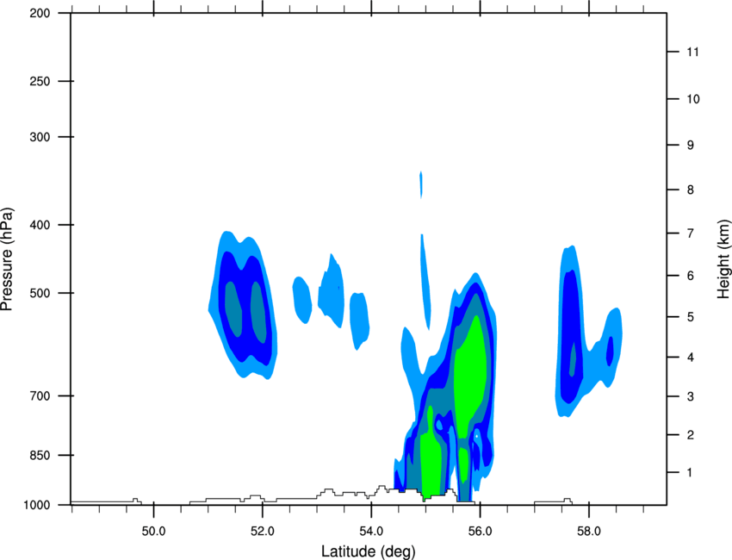Viewport: 732px width, 560px height.
Task: Click the light blue blob near 58.4 latitude
Action: [611, 348]
